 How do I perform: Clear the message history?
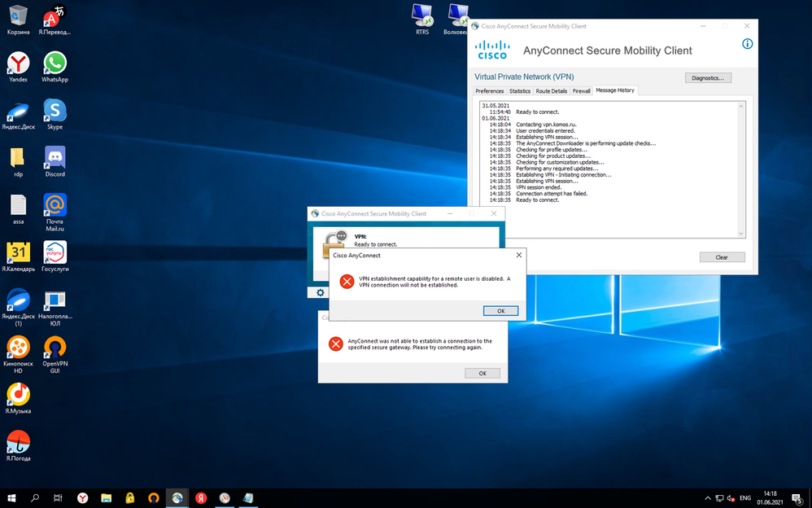point(722,257)
